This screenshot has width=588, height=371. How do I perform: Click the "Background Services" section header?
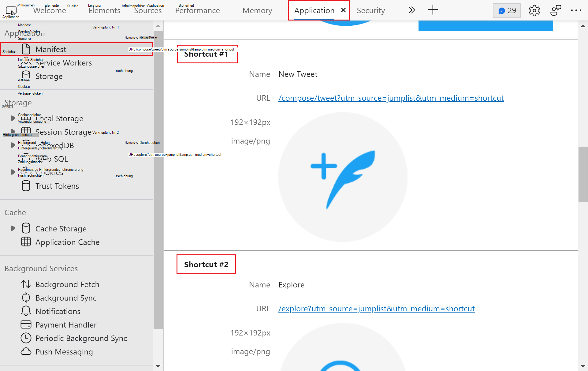click(41, 268)
